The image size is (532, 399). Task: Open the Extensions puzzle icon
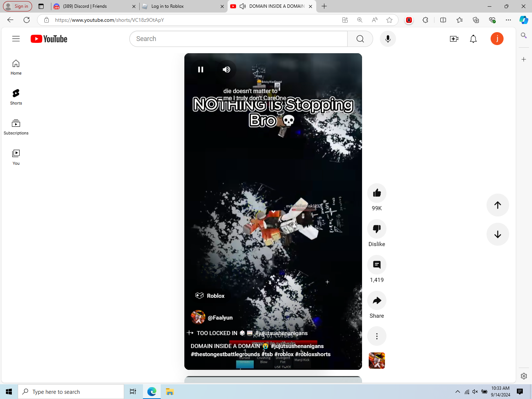tap(426, 20)
